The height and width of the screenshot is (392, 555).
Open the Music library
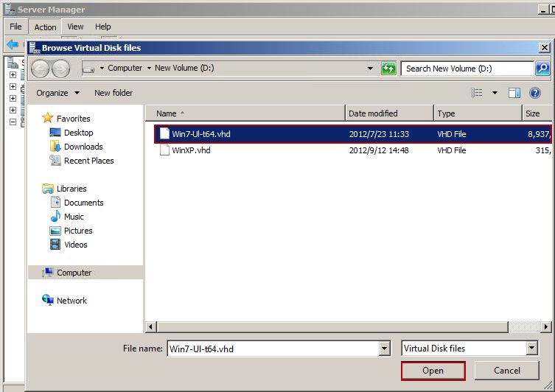[67, 217]
